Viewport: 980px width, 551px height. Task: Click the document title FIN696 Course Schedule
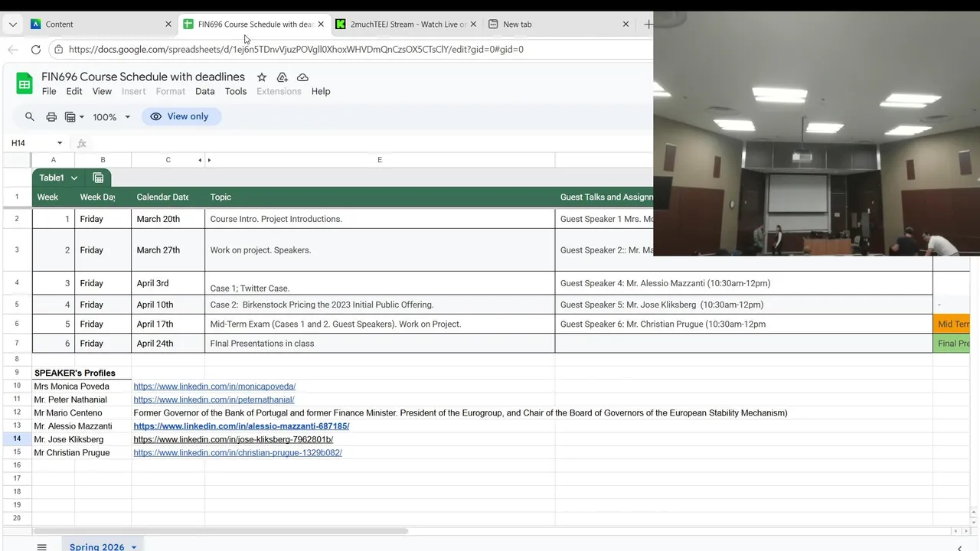(x=143, y=77)
